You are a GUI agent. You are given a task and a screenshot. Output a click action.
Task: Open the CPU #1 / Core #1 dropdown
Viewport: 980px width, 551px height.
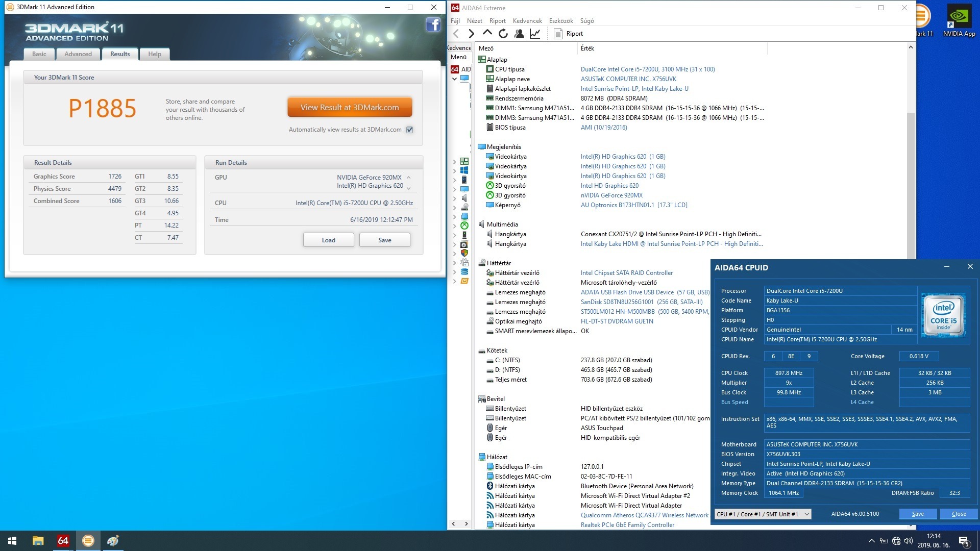pyautogui.click(x=763, y=514)
